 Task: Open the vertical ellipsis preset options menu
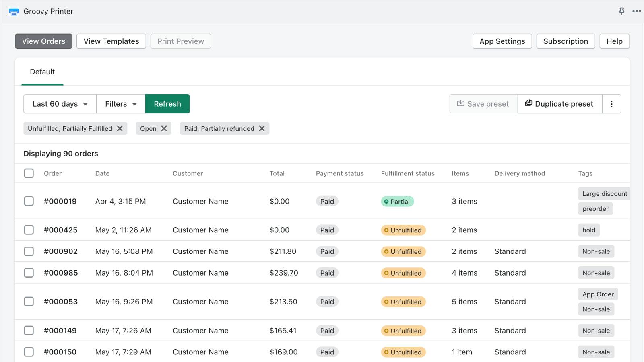point(611,104)
